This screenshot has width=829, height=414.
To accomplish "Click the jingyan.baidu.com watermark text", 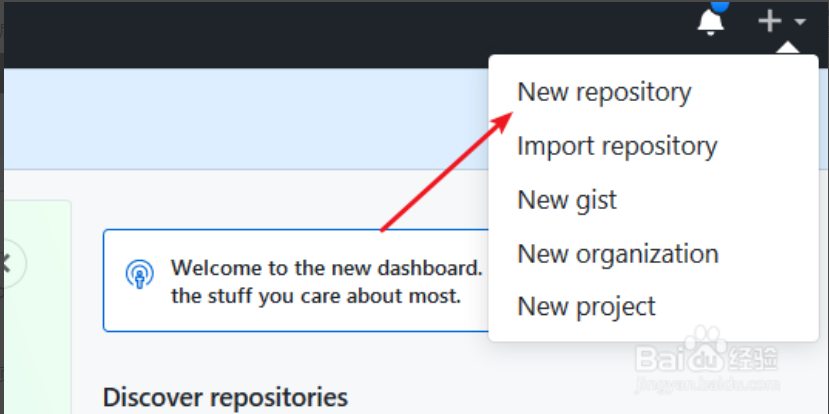I will pyautogui.click(x=708, y=383).
